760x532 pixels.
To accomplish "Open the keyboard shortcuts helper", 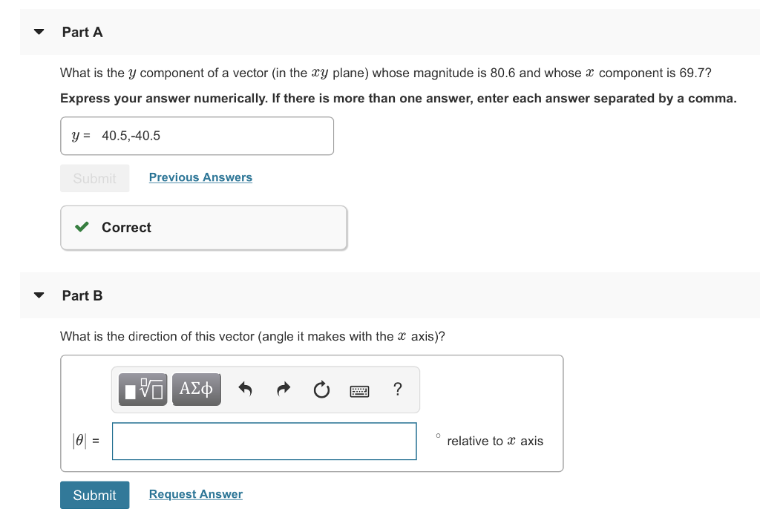I will pyautogui.click(x=359, y=390).
